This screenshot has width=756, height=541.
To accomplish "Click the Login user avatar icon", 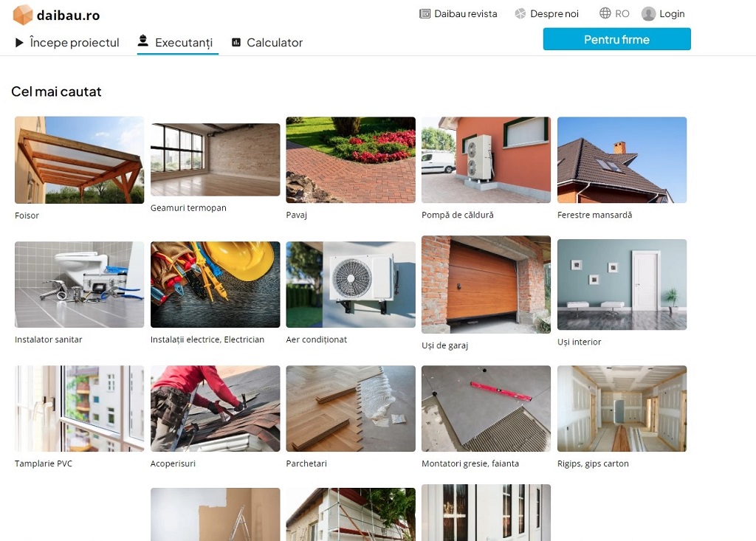I will pos(648,14).
